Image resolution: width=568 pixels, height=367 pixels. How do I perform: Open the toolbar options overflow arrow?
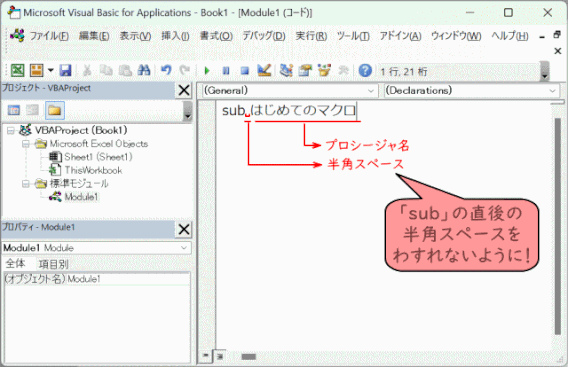pos(545,71)
